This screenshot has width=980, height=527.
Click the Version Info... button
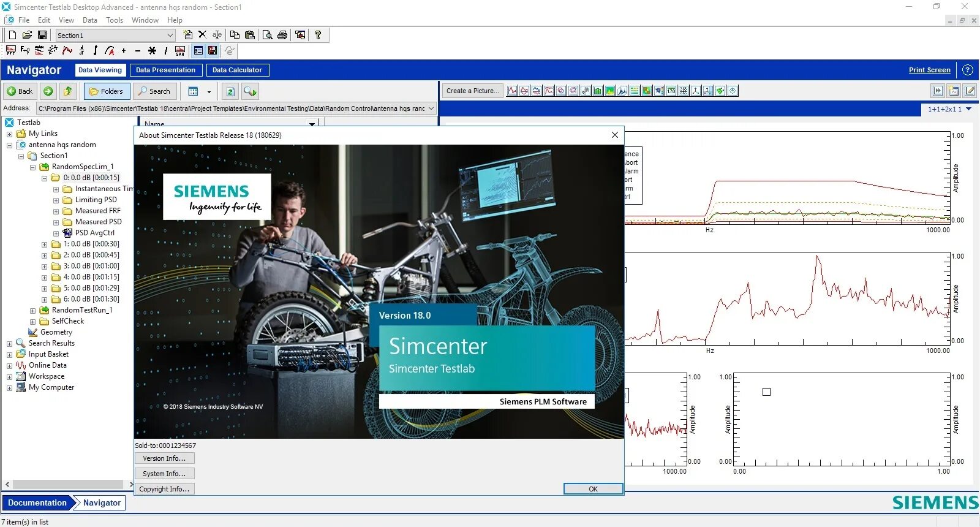164,458
